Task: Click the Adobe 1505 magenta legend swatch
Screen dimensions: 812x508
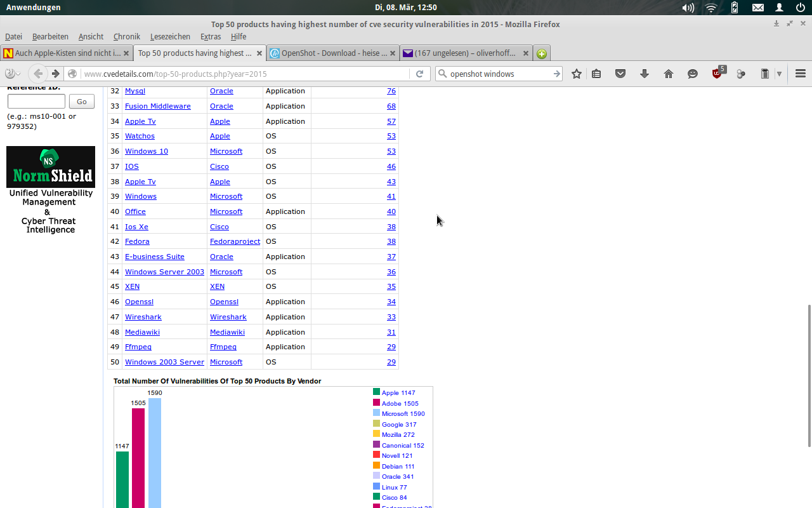Action: pyautogui.click(x=377, y=403)
